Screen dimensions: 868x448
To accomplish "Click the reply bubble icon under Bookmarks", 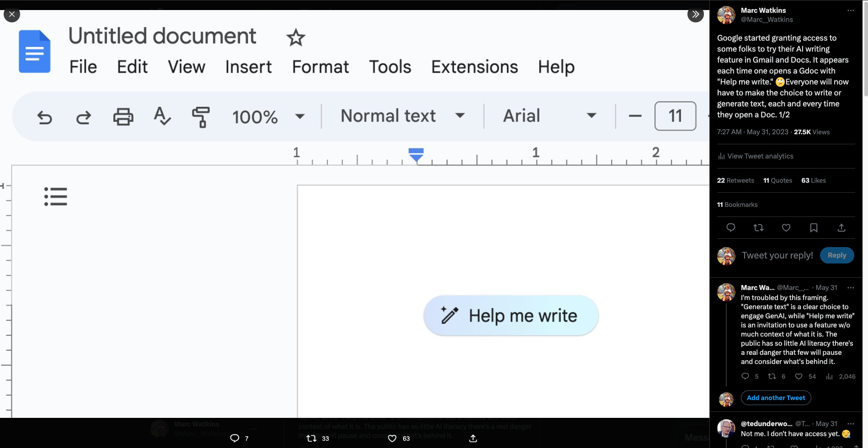I will [x=731, y=227].
